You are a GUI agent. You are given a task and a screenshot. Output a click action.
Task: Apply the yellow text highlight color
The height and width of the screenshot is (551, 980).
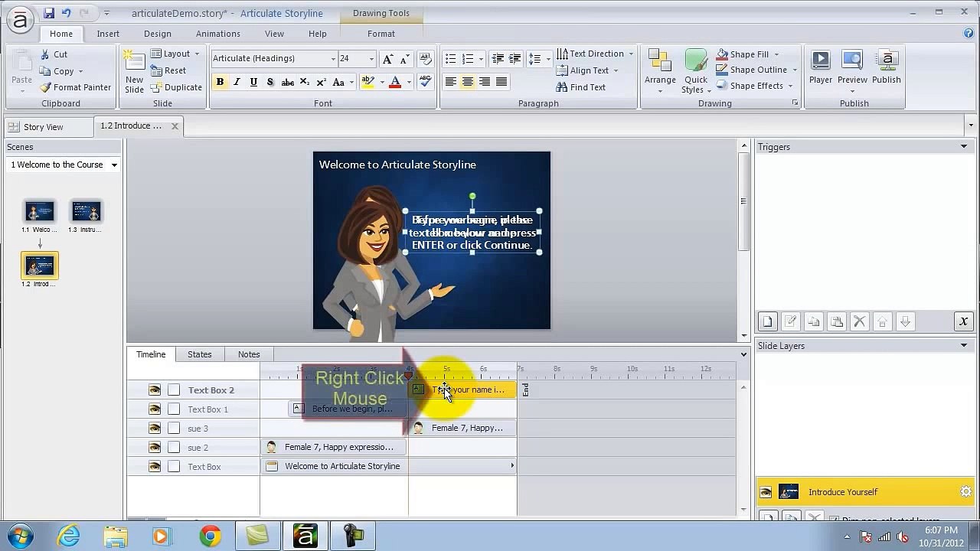pyautogui.click(x=367, y=82)
